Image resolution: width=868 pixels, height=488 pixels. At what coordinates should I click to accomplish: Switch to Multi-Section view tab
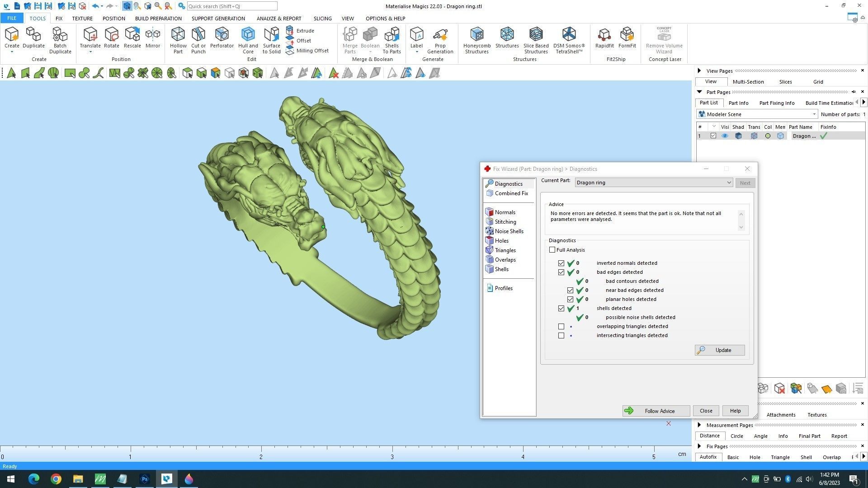click(748, 82)
